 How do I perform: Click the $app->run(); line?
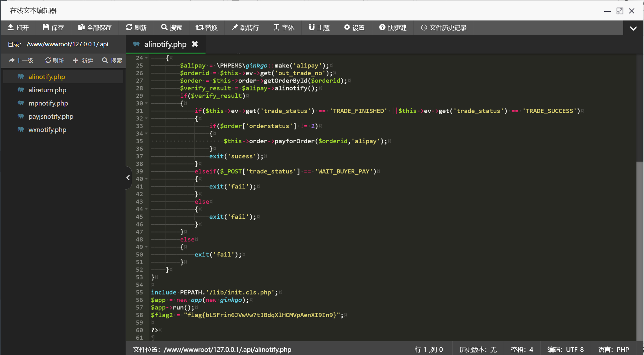(x=172, y=307)
